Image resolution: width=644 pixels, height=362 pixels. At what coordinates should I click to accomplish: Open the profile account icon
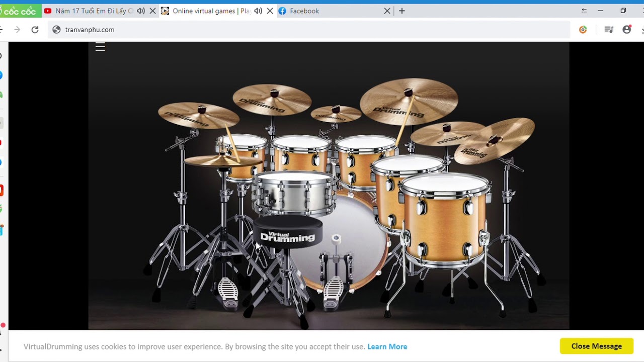click(627, 30)
